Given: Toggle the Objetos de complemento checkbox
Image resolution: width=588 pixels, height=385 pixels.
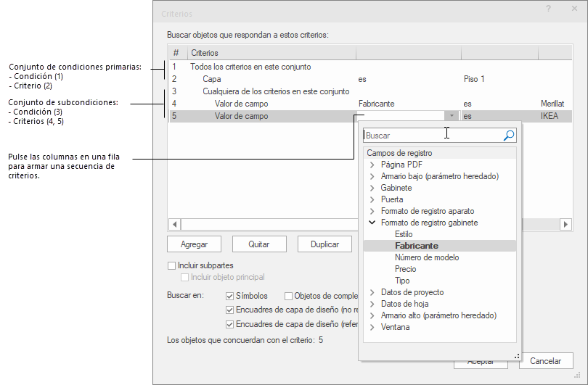Looking at the screenshot, I should point(289,296).
